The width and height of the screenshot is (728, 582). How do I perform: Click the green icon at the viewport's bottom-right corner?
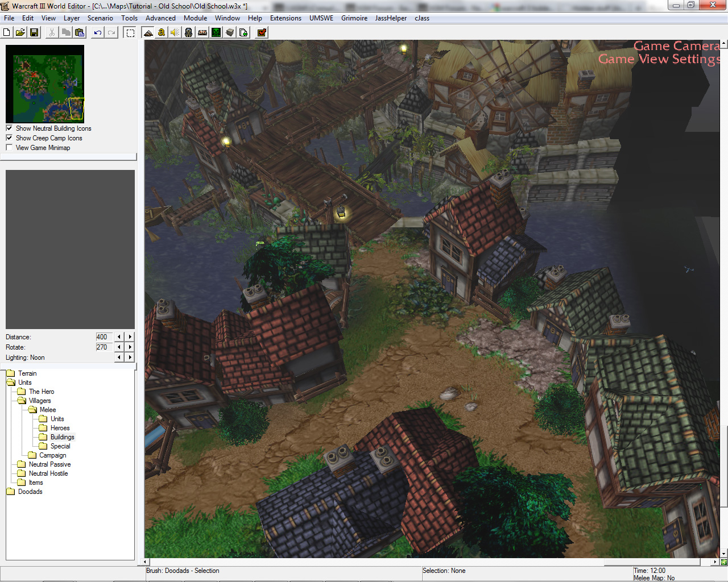pyautogui.click(x=723, y=562)
